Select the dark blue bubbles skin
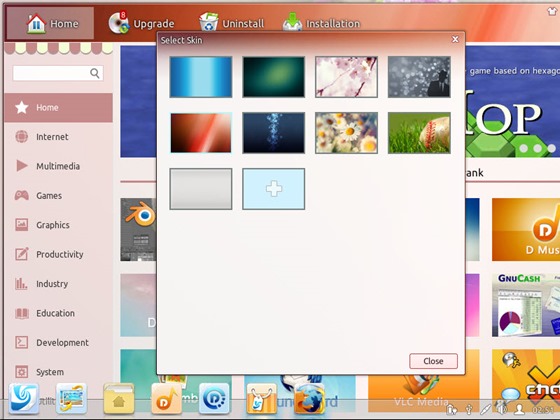 274,133
